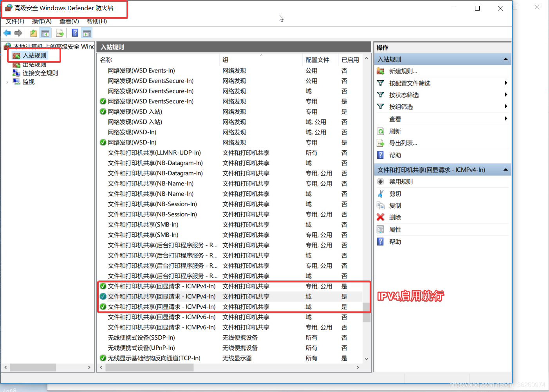Click the 按状态筛选 funnel icon
The height and width of the screenshot is (392, 549).
(380, 95)
